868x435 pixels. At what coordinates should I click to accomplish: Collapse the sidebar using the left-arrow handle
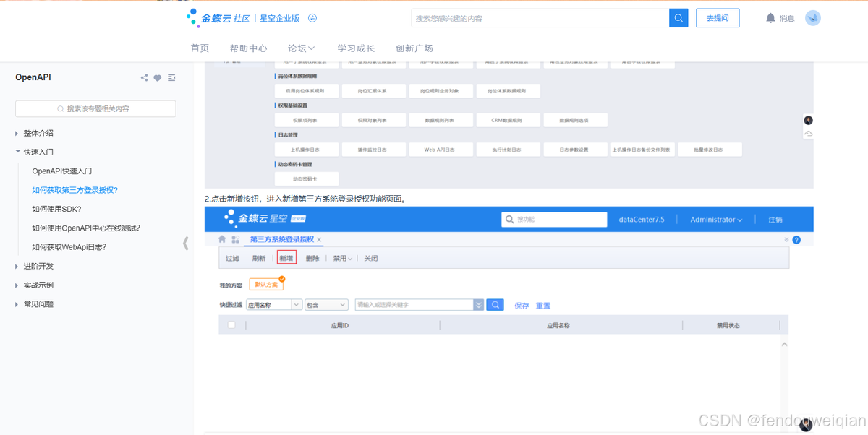click(x=186, y=244)
